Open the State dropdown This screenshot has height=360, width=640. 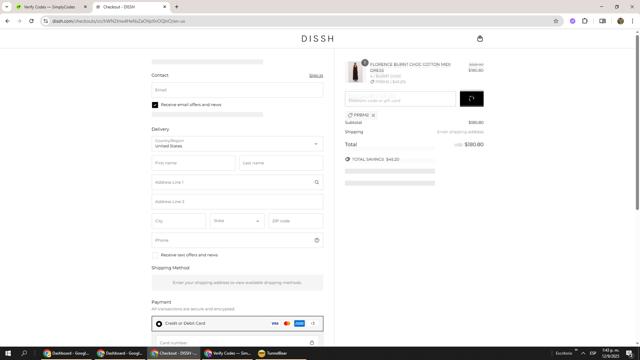(237, 221)
